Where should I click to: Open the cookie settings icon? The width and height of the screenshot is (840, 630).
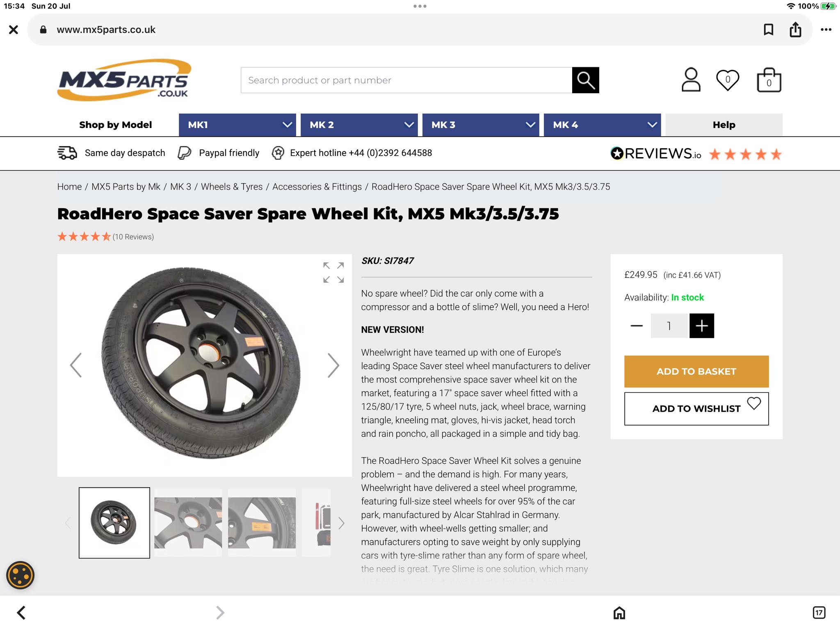click(20, 575)
